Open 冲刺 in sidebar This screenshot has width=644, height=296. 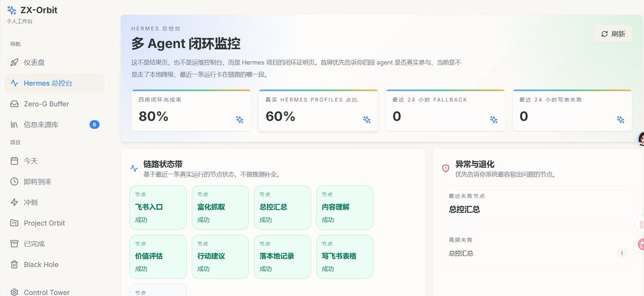click(x=55, y=203)
